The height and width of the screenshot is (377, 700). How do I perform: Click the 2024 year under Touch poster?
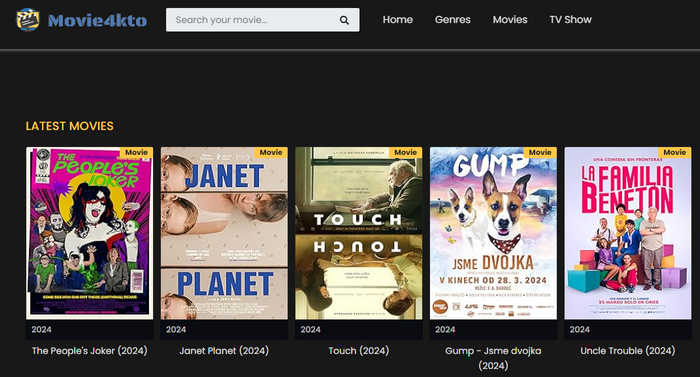(310, 330)
